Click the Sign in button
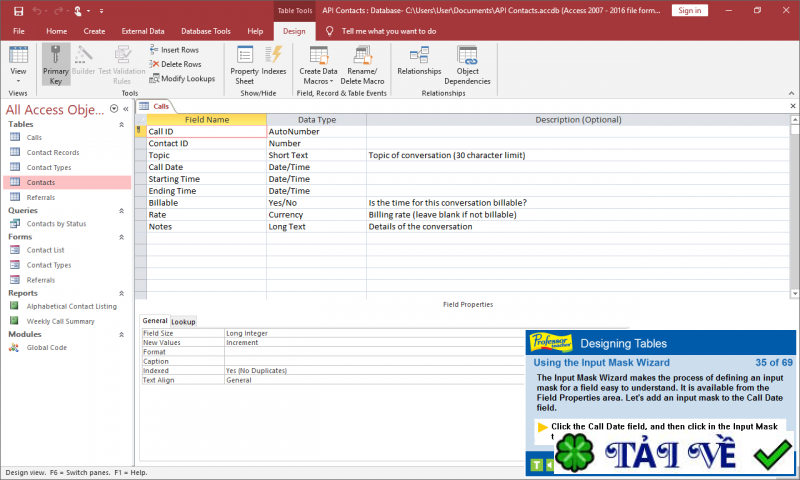Viewport: 800px width, 480px height. [688, 10]
